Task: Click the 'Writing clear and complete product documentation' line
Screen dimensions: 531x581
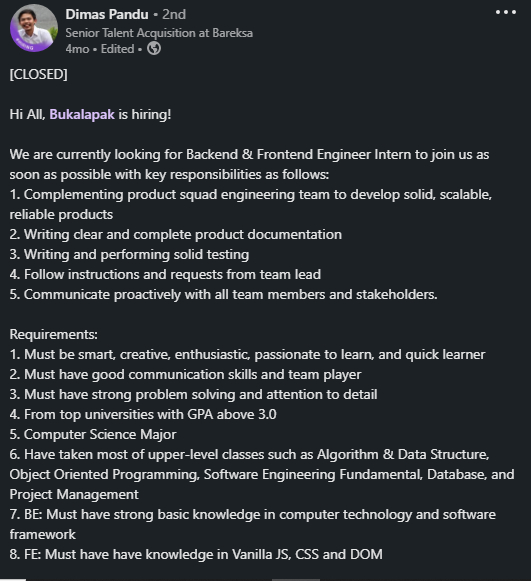Action: [176, 234]
